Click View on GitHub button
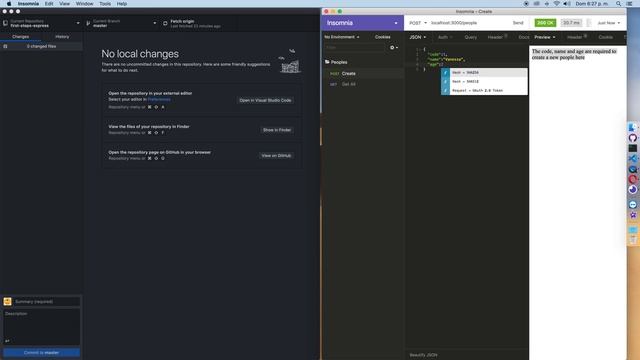640x360 pixels. (276, 156)
